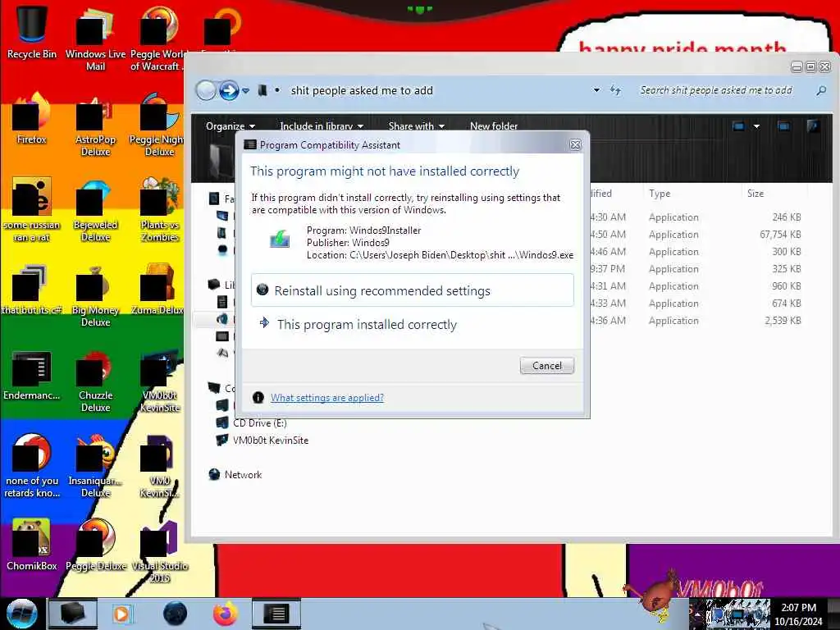Image resolution: width=840 pixels, height=630 pixels.
Task: Open the Firefox taskbar icon
Action: (226, 614)
